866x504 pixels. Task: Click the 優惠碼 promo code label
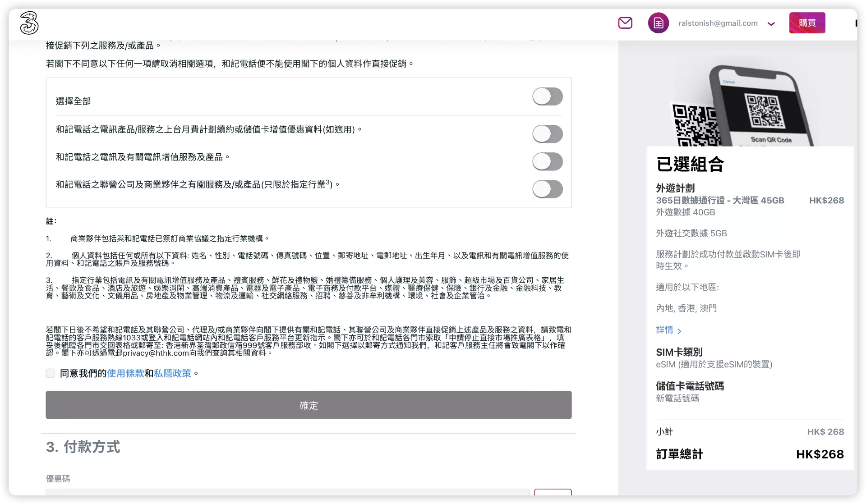click(x=58, y=479)
